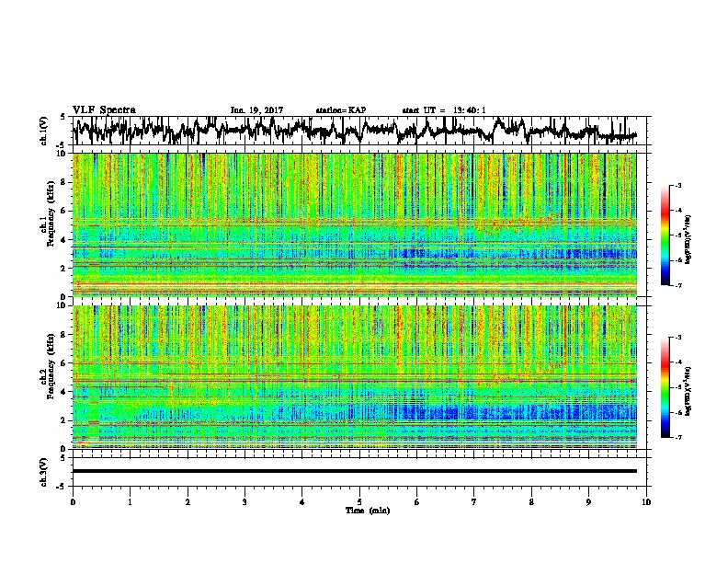
Task: Click the time axis tick label "1"
Action: [130, 501]
